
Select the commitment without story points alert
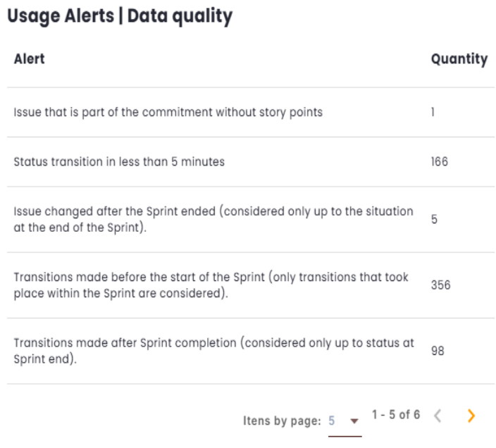click(168, 112)
